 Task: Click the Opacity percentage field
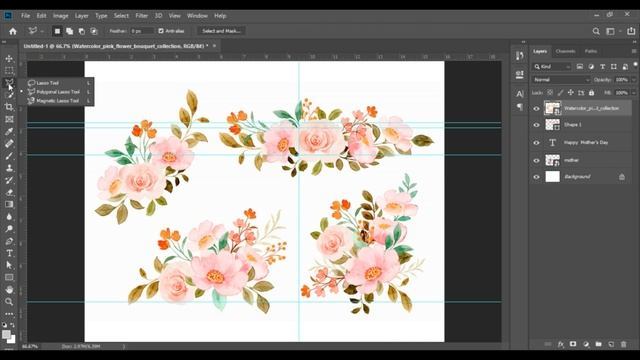point(622,80)
